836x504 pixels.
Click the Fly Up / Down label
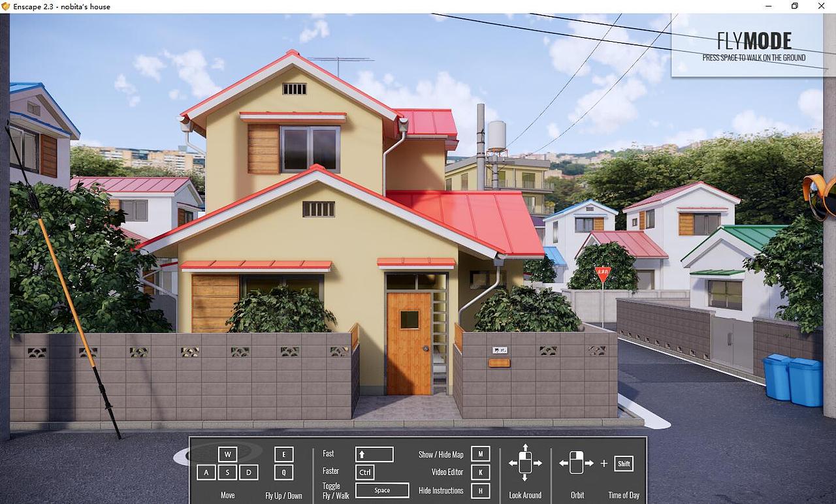283,496
